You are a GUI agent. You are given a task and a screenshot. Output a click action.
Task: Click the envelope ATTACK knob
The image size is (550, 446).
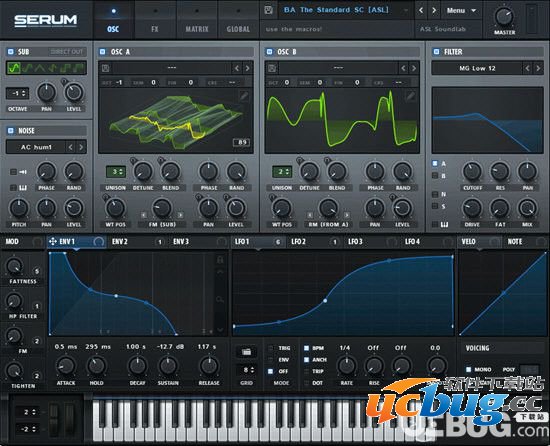[66, 366]
